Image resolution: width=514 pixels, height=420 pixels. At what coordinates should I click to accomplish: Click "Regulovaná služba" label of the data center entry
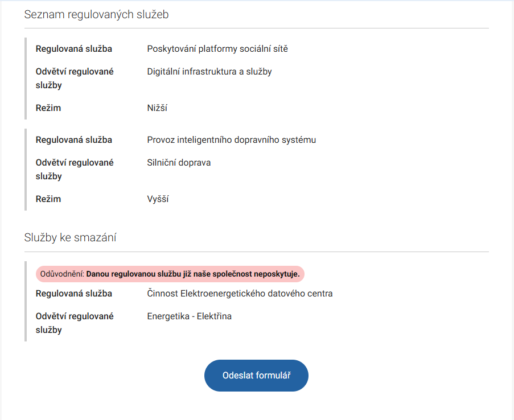pos(74,294)
